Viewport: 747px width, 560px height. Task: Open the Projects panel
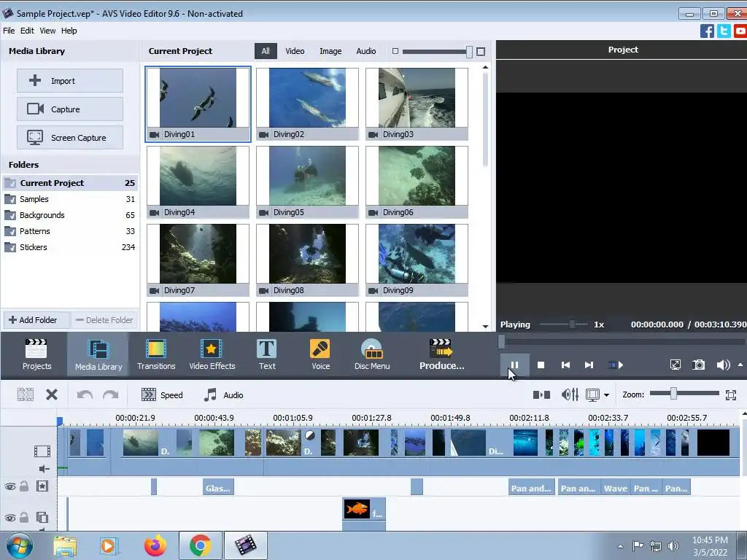[x=36, y=355]
